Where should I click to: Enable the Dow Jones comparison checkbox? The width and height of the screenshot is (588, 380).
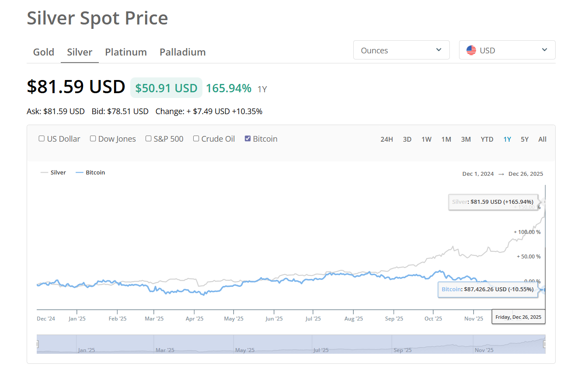pos(93,139)
